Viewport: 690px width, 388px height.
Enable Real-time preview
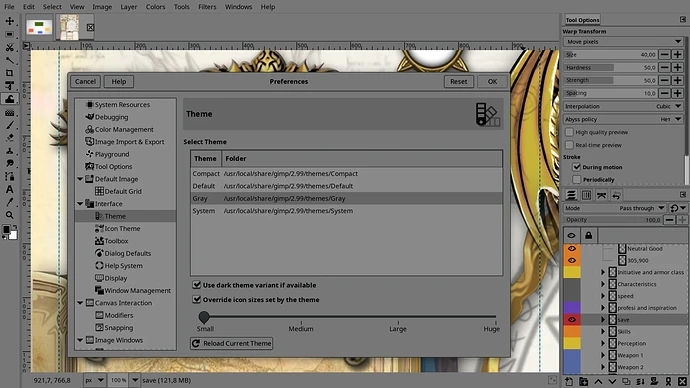click(569, 145)
